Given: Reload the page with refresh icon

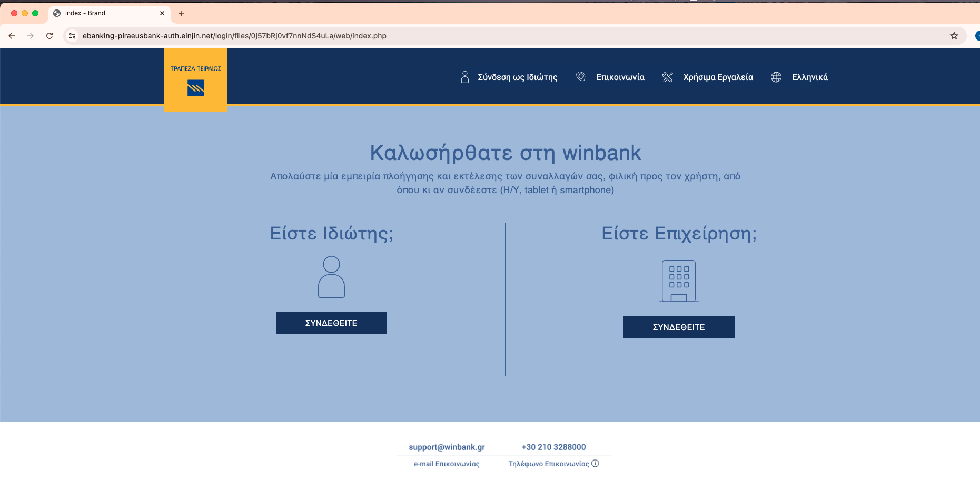Looking at the screenshot, I should (50, 36).
